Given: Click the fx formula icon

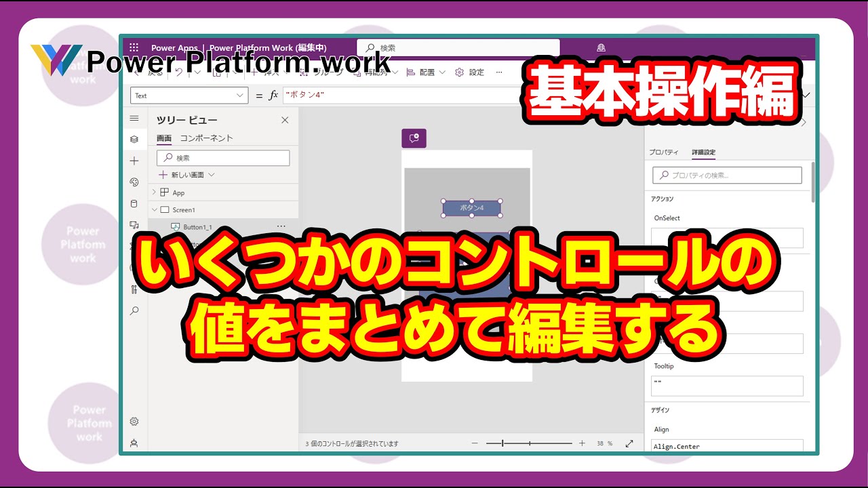Looking at the screenshot, I should (273, 96).
